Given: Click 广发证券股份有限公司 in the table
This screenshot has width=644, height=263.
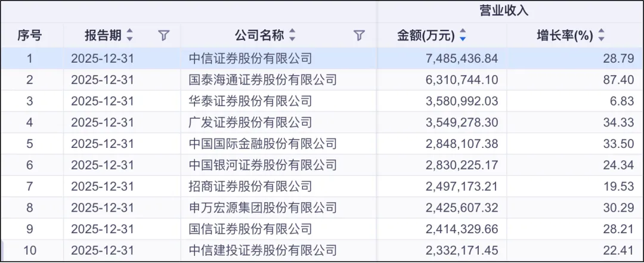Looking at the screenshot, I should click(x=250, y=122).
